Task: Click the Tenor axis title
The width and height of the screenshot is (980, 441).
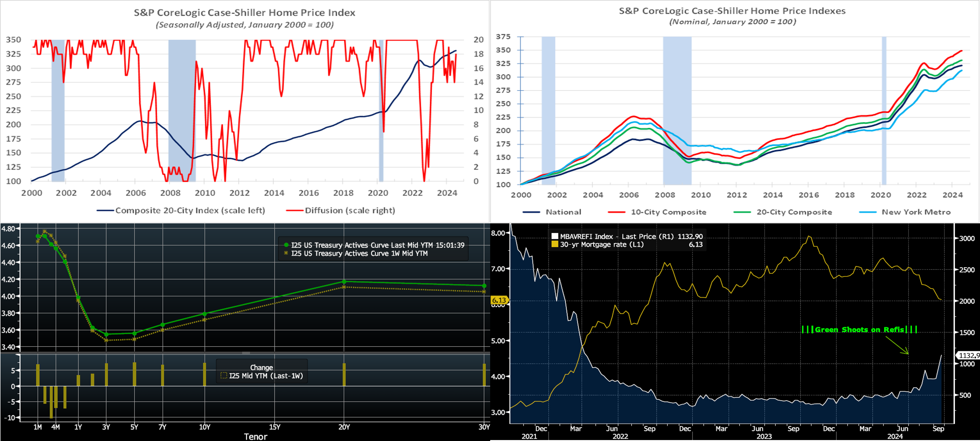Action: tap(255, 436)
